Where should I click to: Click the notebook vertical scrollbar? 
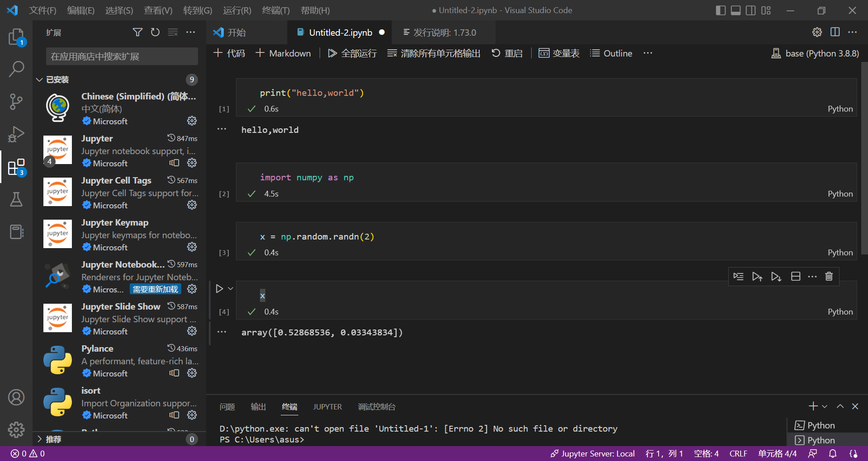tap(864, 158)
